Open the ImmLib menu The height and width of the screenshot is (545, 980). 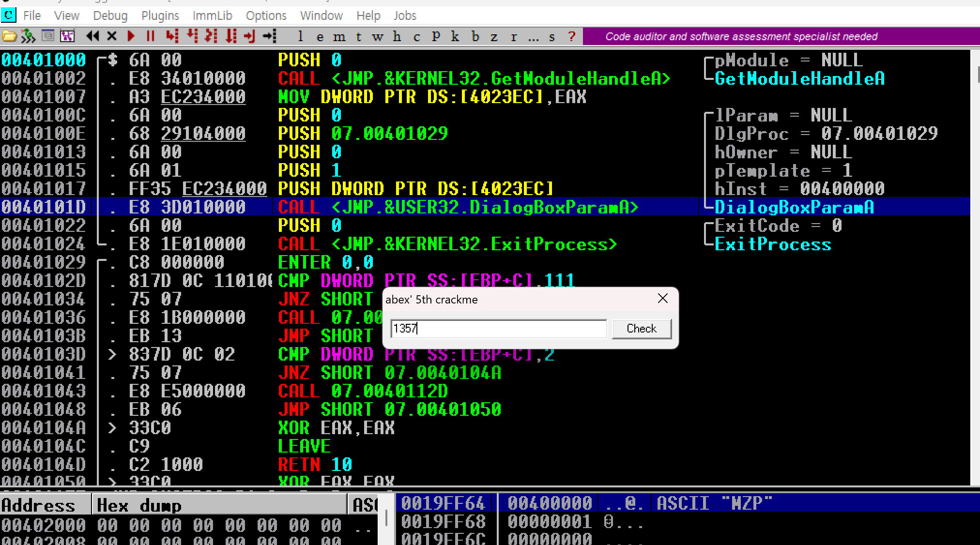tap(212, 15)
